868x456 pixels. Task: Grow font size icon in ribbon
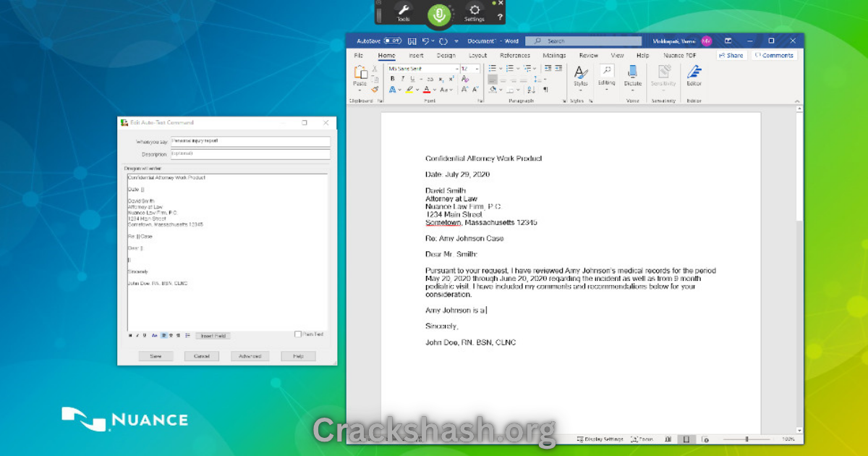[x=465, y=90]
